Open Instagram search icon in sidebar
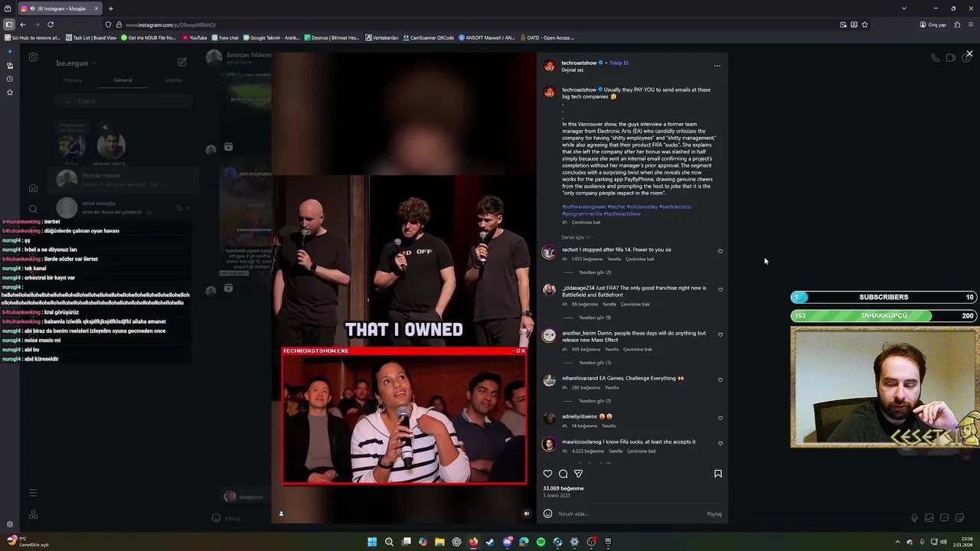Screen dimensions: 980x551 point(33,209)
